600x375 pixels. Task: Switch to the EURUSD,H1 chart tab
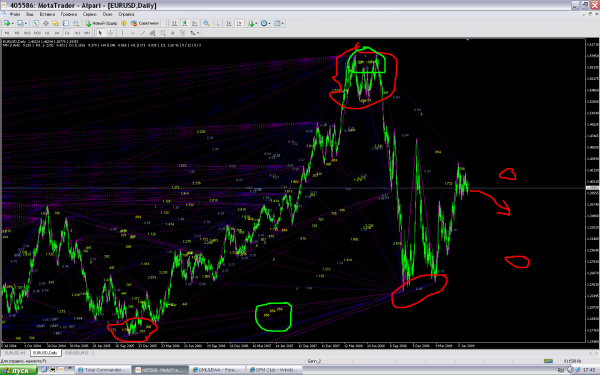(15, 353)
